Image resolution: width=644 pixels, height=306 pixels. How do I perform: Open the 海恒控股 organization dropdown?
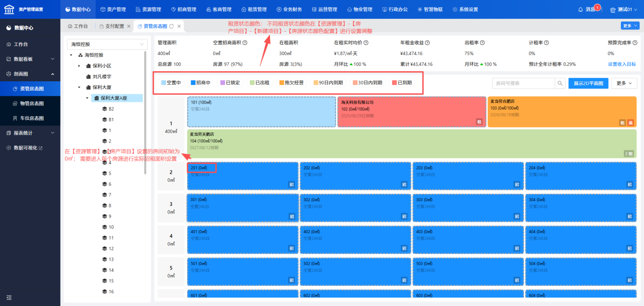[107, 44]
